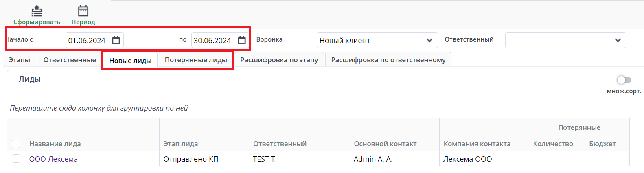Image resolution: width=644 pixels, height=173 pixels.
Task: Click the Период calendar icon
Action: (83, 11)
